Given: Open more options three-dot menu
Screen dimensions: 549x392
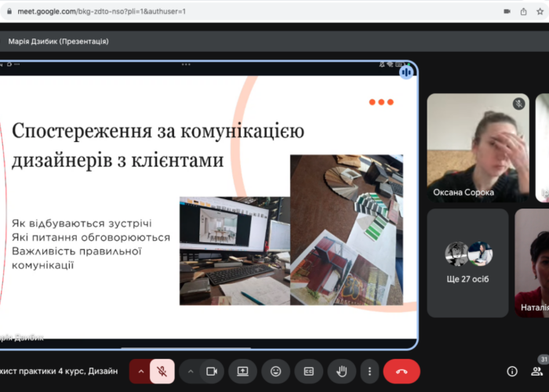Looking at the screenshot, I should [369, 371].
